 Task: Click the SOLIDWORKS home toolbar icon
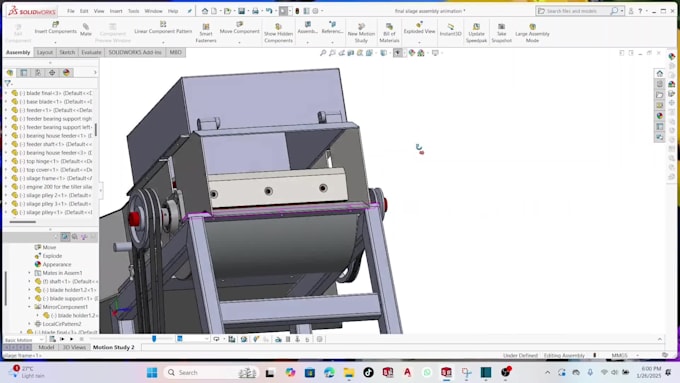coord(205,11)
